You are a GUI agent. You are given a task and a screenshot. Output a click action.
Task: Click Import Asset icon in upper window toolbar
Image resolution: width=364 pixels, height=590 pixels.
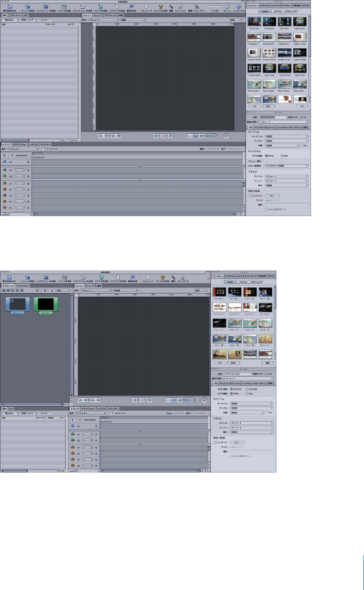click(x=10, y=7)
